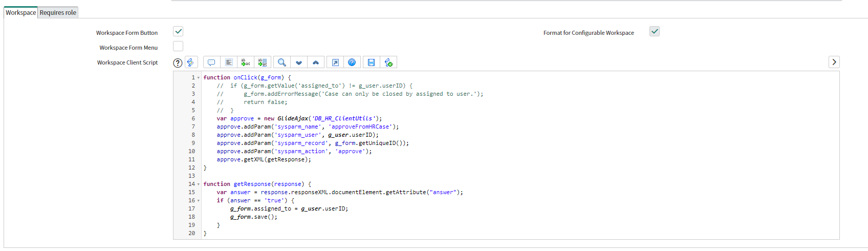Click the right chevron button beside editor
Image resolution: width=868 pixels, height=251 pixels.
click(834, 62)
